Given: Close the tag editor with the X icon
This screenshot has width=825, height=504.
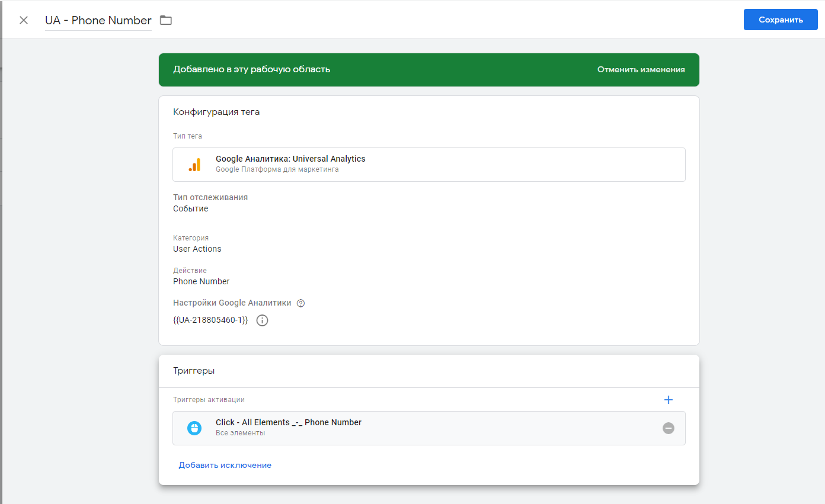Looking at the screenshot, I should (x=24, y=20).
